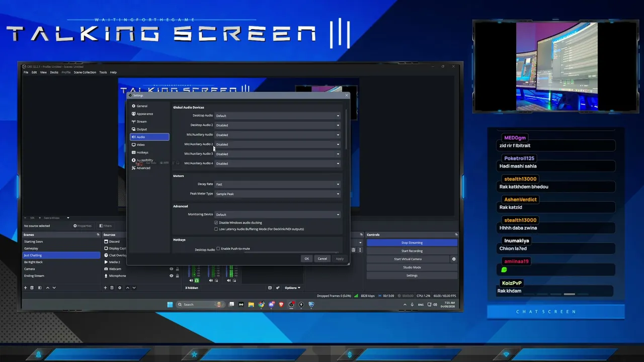Open virtual camera configuration gear
Viewport: 644px width, 362px height.
tap(454, 259)
